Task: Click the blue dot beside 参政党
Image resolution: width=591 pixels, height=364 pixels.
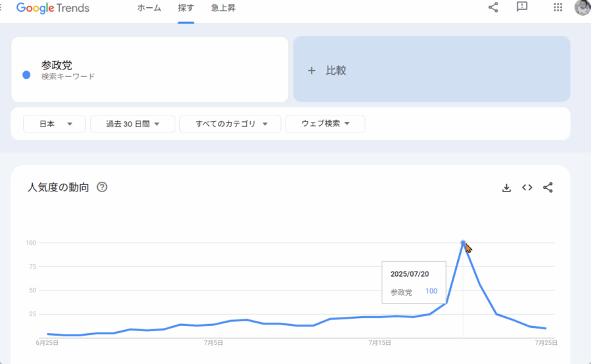Action: (26, 75)
